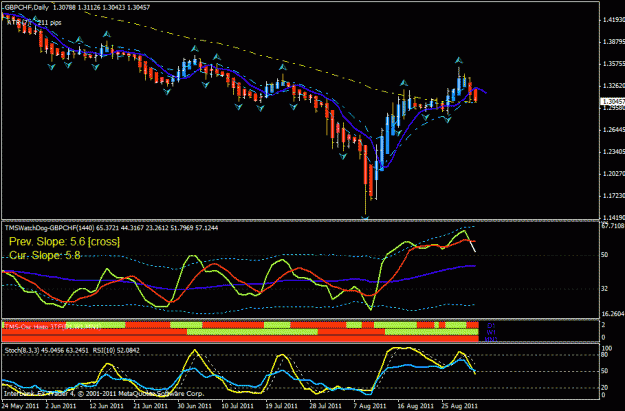Screen dimensions: 625x411
Task: Click the 20 level on Stoch scale
Action: coord(605,387)
